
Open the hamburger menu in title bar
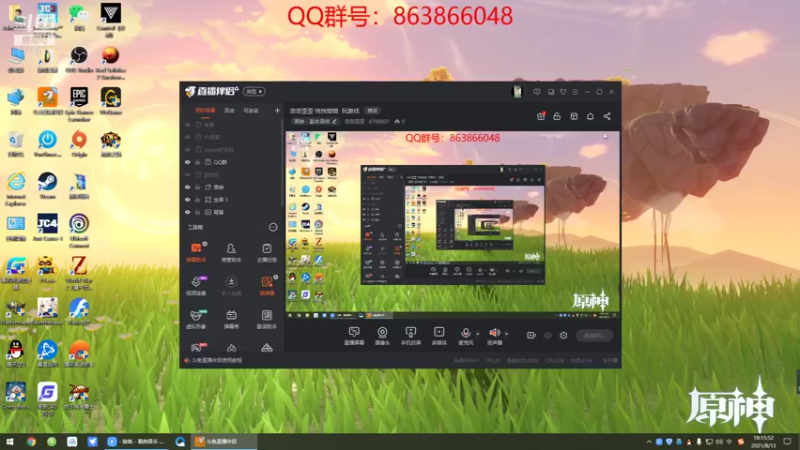[575, 92]
